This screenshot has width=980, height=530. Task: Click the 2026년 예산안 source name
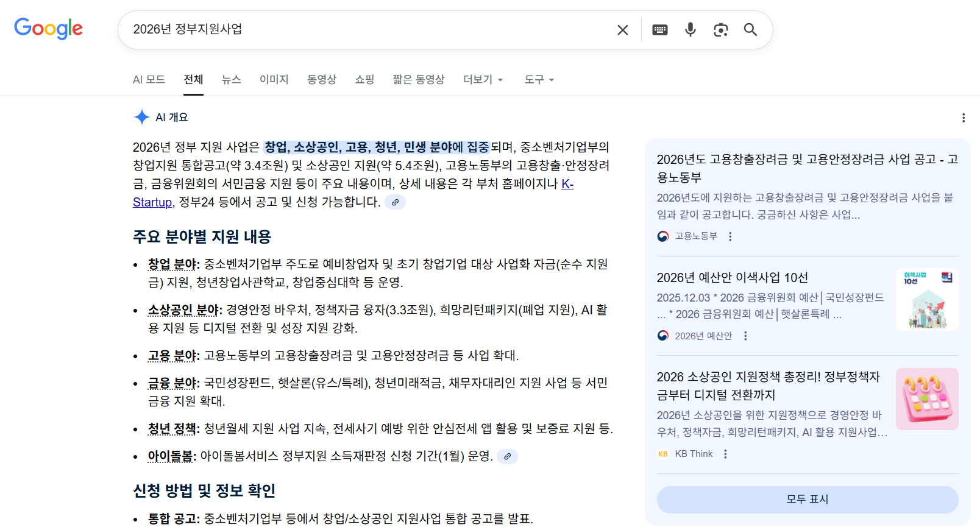point(703,336)
